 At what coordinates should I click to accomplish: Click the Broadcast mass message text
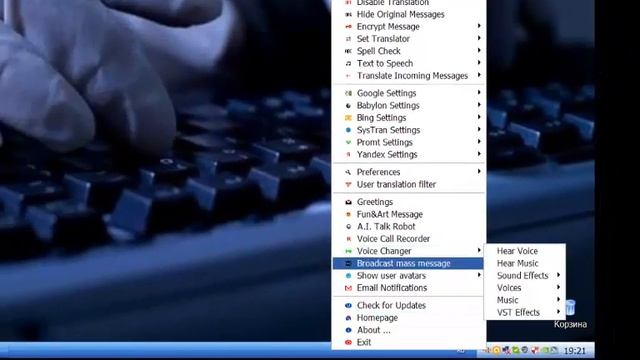click(x=403, y=264)
